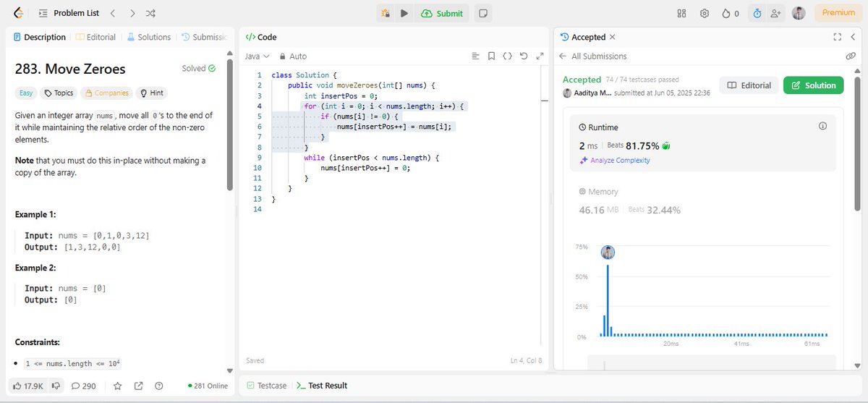Image resolution: width=868 pixels, height=403 pixels.
Task: Expand the code editor to fullscreen
Action: point(539,56)
